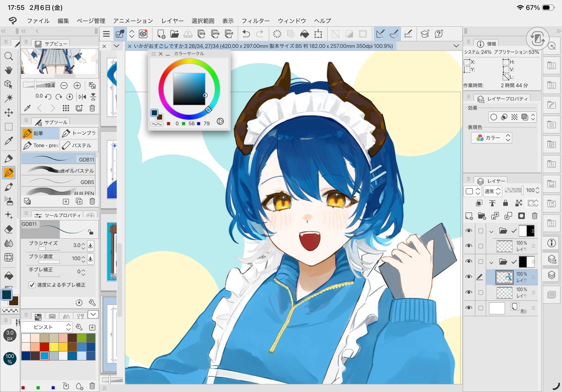Toggle visibility of top layer folder
Viewport: 562px width, 392px height.
tap(468, 231)
